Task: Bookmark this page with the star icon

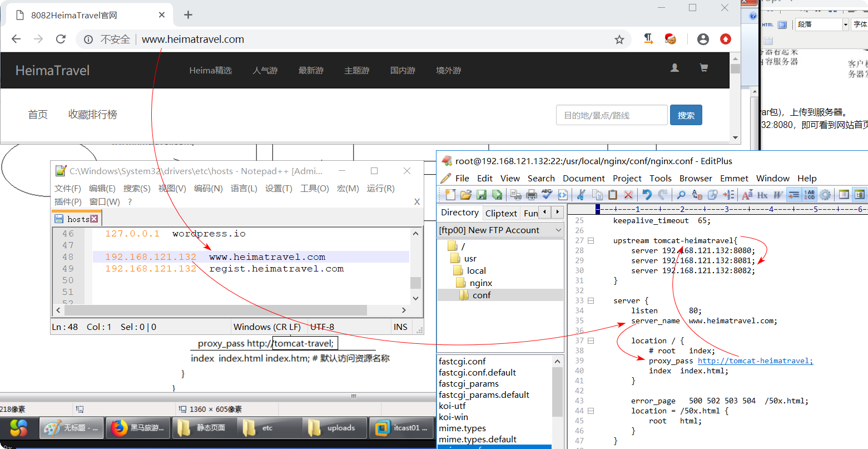Action: tap(619, 40)
